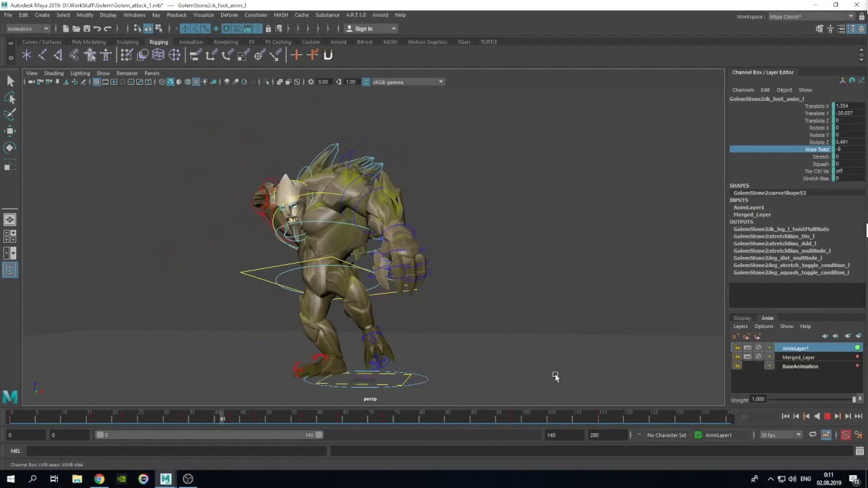Toggle lock on BaseAnimation layer
Screen dimensions: 868x488
pyautogui.click(x=737, y=366)
